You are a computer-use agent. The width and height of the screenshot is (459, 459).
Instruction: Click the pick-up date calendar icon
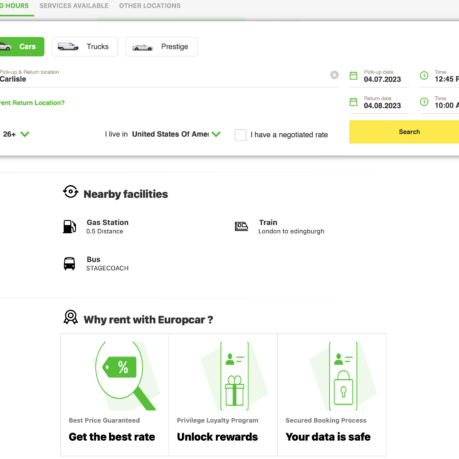click(353, 76)
